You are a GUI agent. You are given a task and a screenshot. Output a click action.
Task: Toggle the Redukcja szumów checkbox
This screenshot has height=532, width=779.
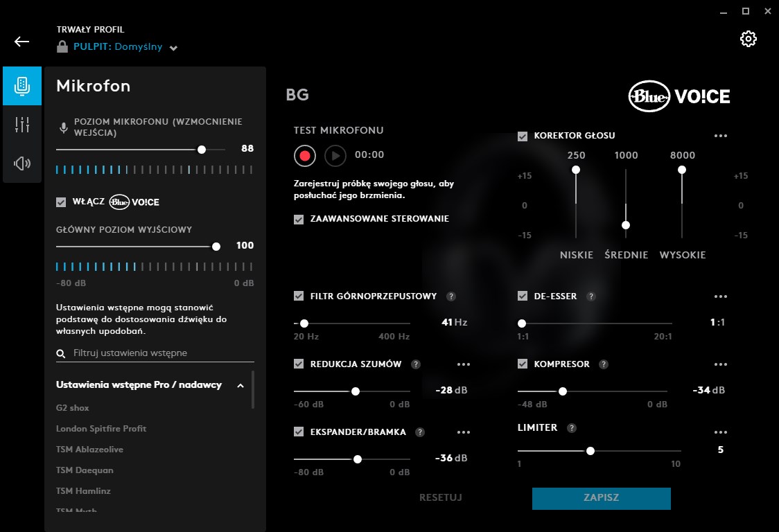click(299, 364)
